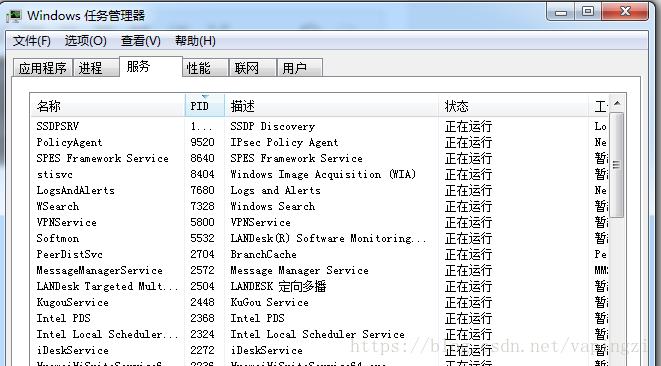Image resolution: width=661 pixels, height=366 pixels.
Task: Open the 帮助(H) menu
Action: tap(195, 41)
